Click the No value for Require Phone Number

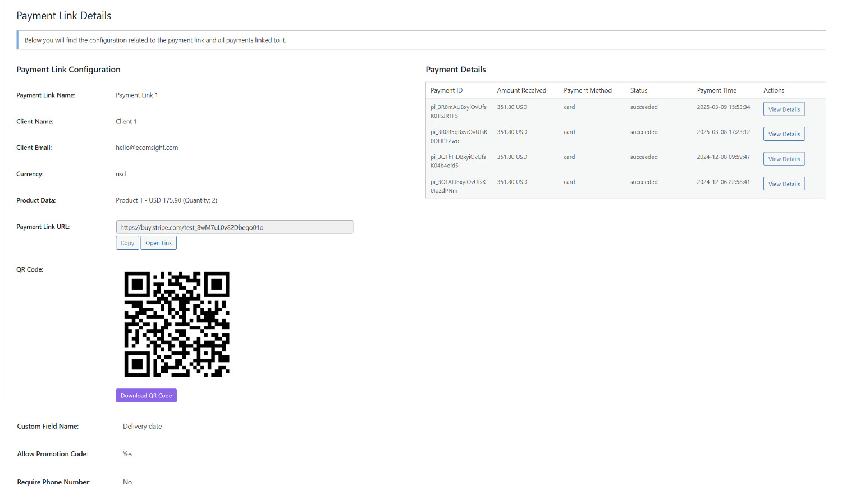[x=127, y=482]
